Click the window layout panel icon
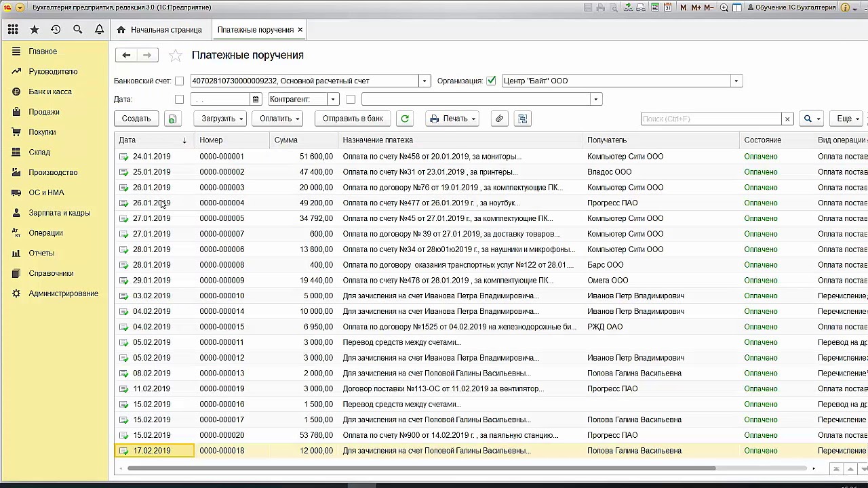This screenshot has width=868, height=488. pos(738,7)
